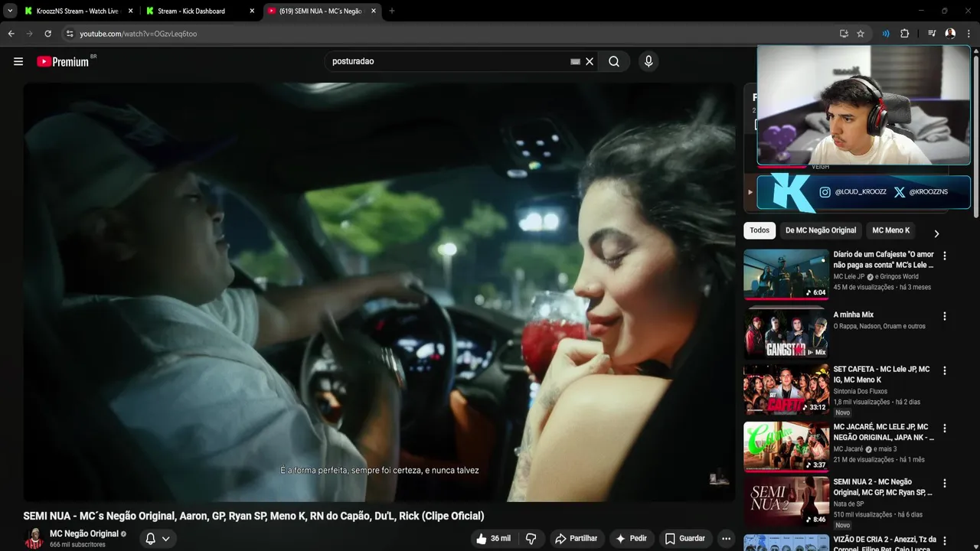Open more actions ellipsis below video
Image resolution: width=980 pixels, height=551 pixels.
click(x=726, y=539)
